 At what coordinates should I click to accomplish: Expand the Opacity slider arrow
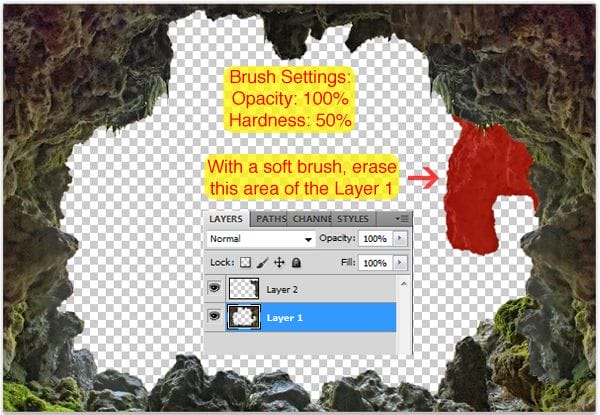click(401, 240)
